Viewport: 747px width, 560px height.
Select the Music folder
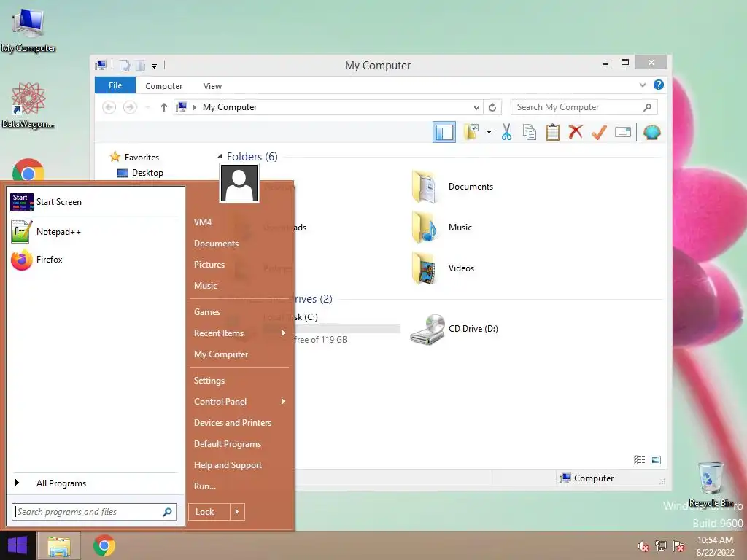click(x=442, y=227)
